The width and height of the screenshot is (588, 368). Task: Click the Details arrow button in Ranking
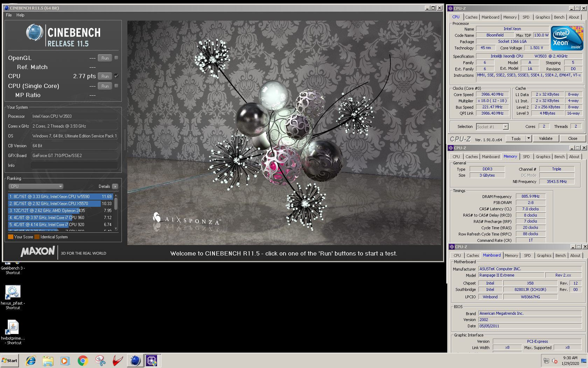point(115,186)
